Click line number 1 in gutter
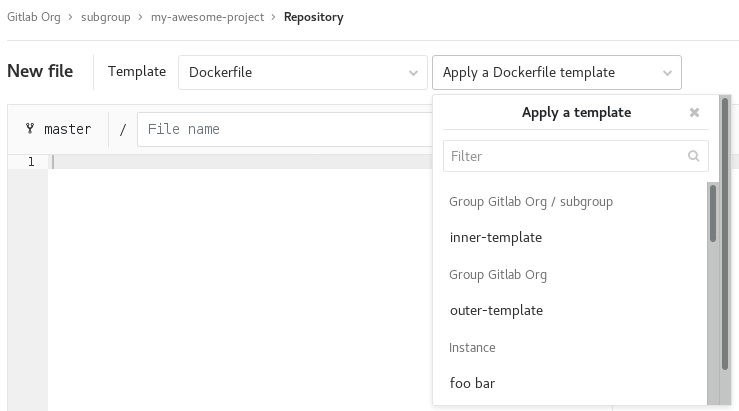The height and width of the screenshot is (411, 739). [31, 162]
